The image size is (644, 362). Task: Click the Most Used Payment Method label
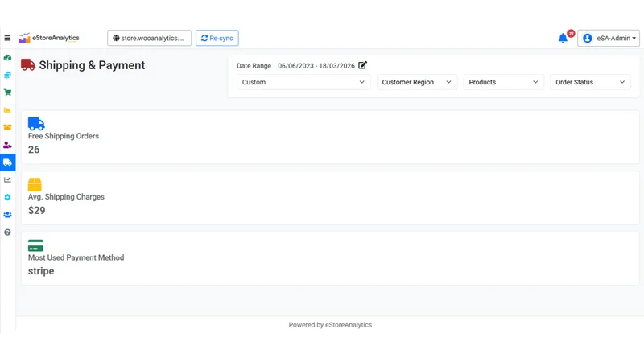point(76,257)
